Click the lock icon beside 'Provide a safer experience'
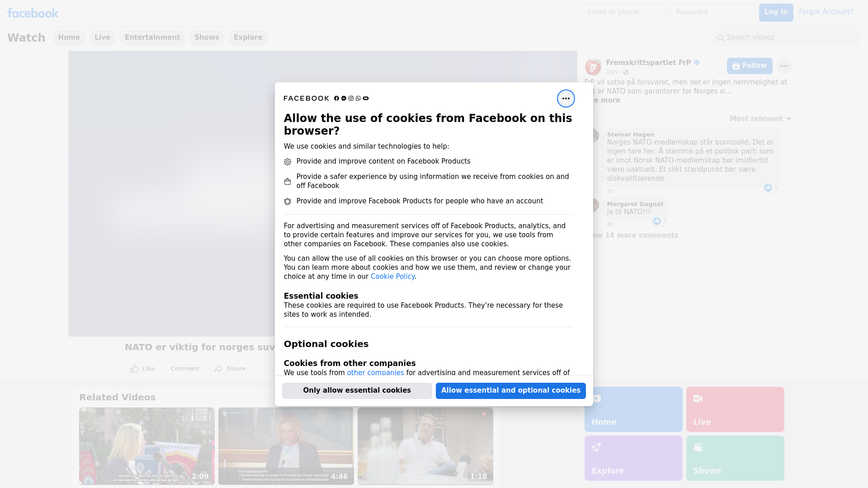The height and width of the screenshot is (488, 868). [x=288, y=182]
